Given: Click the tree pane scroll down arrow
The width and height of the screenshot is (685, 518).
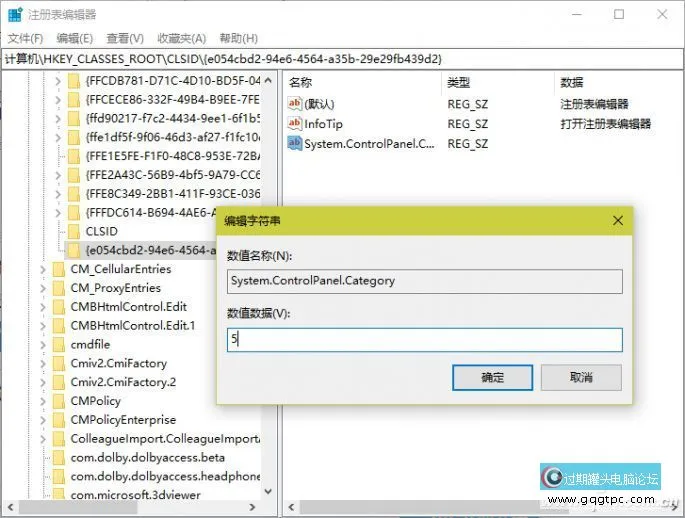Looking at the screenshot, I should (x=268, y=491).
